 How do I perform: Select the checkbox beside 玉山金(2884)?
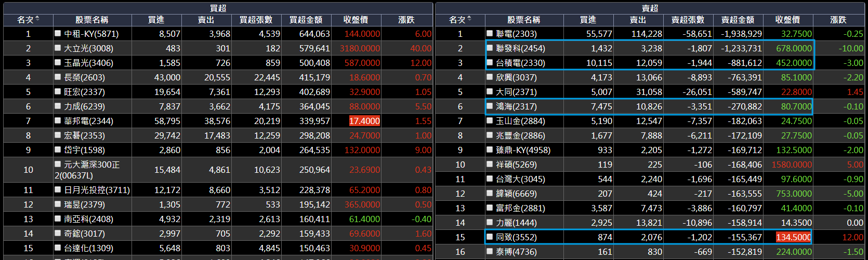click(490, 120)
